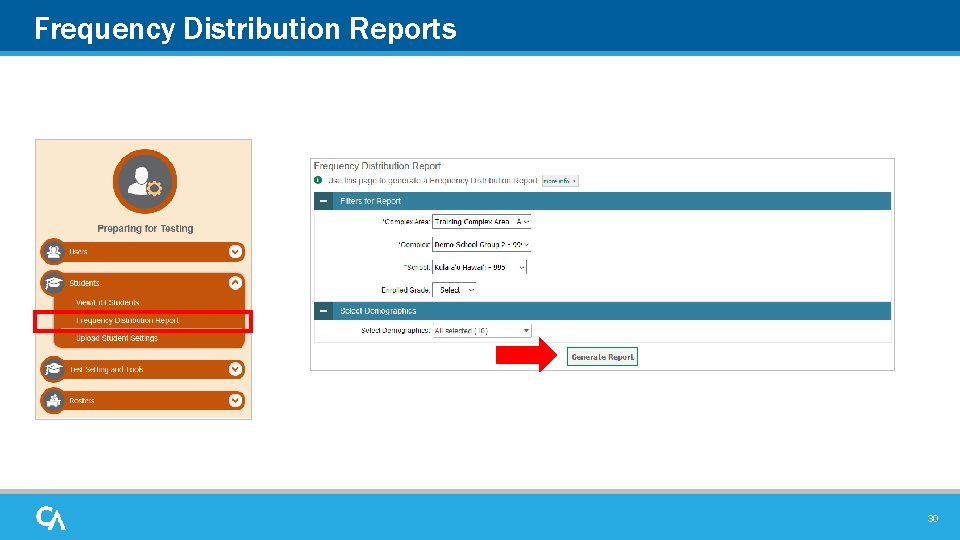Click the slide page number 30
Image resolution: width=960 pixels, height=540 pixels.
[932, 519]
